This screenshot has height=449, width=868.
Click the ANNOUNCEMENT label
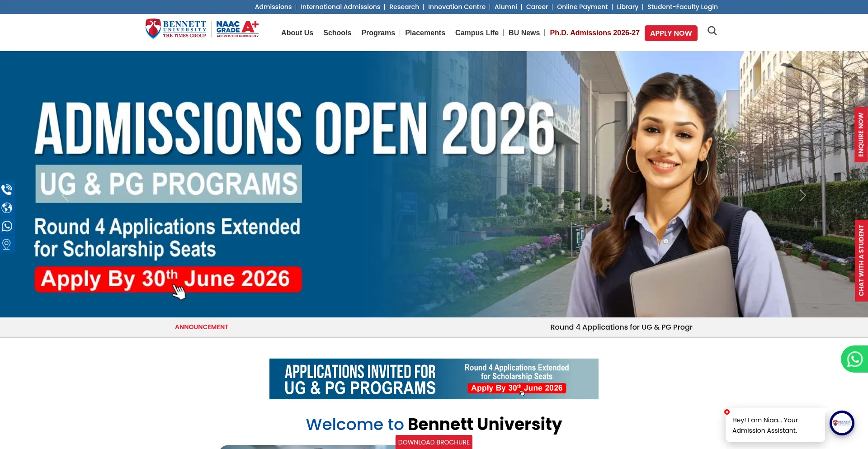click(202, 327)
